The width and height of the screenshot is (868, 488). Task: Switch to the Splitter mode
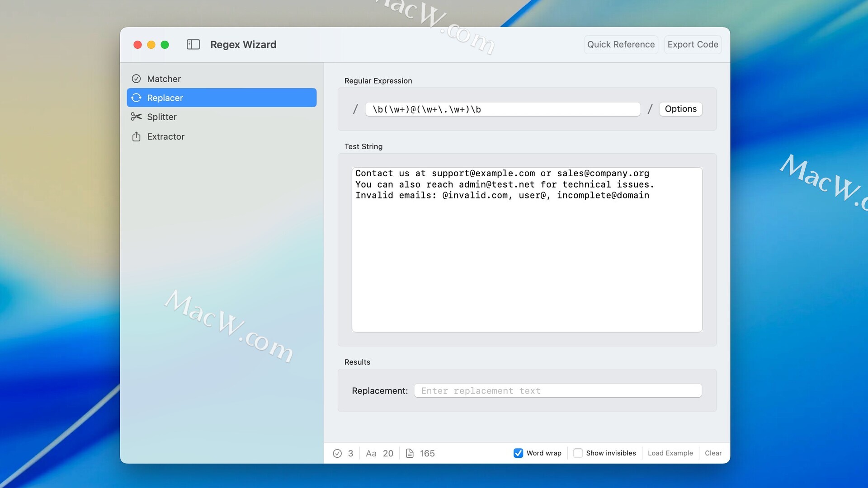coord(162,117)
